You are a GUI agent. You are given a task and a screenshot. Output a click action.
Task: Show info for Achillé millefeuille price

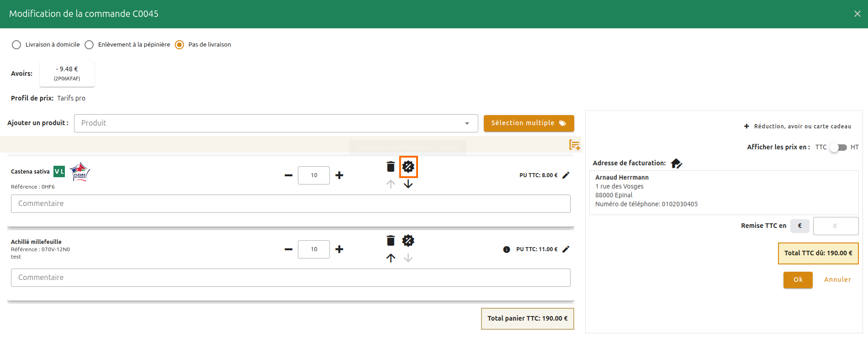(507, 249)
